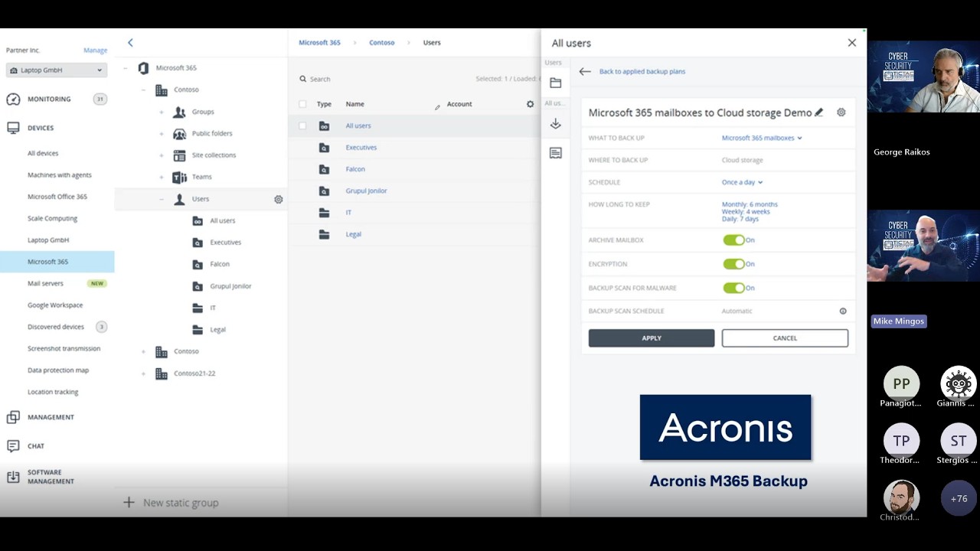Select George Raikos video thumbnail

pos(923,77)
